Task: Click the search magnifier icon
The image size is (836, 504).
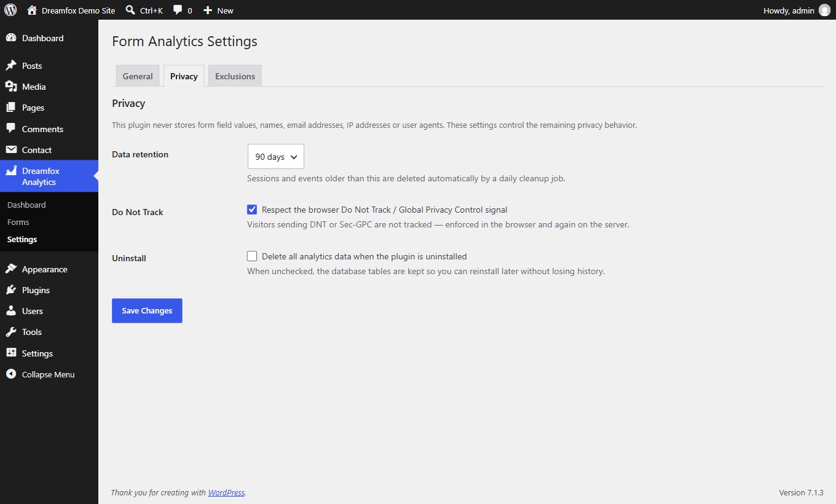Action: tap(130, 10)
